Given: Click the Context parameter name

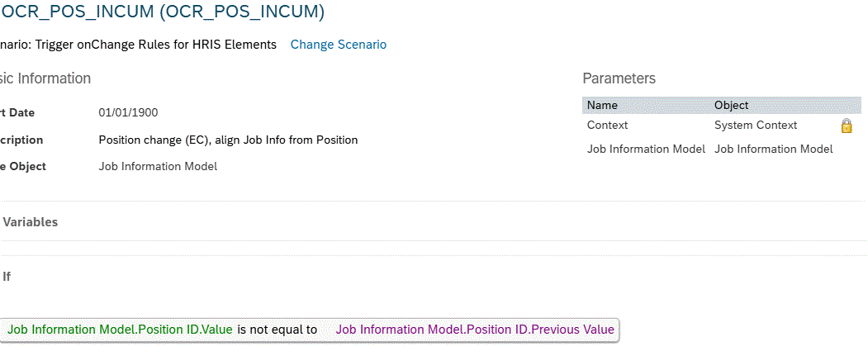Looking at the screenshot, I should [x=607, y=126].
